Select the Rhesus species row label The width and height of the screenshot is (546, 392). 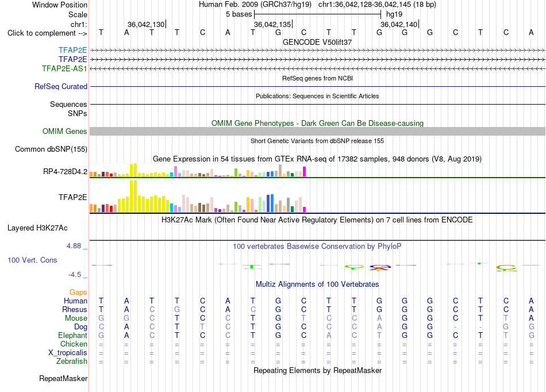pos(75,309)
